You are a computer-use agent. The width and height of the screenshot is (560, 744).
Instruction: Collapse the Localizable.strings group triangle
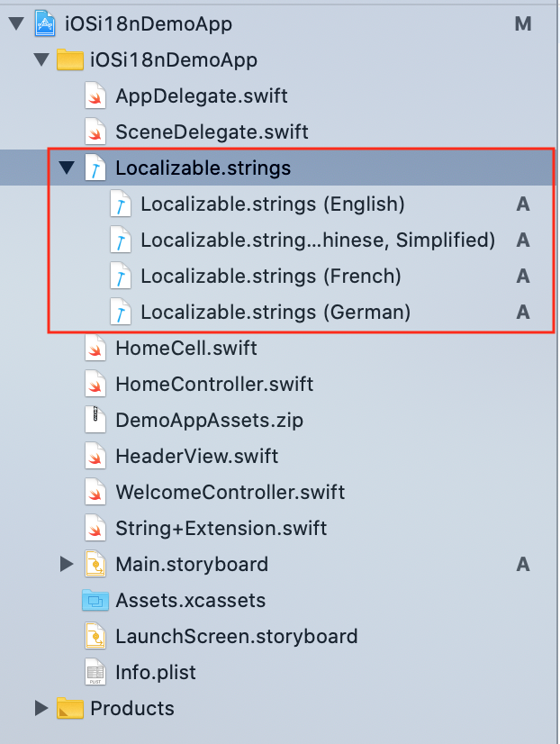point(67,168)
